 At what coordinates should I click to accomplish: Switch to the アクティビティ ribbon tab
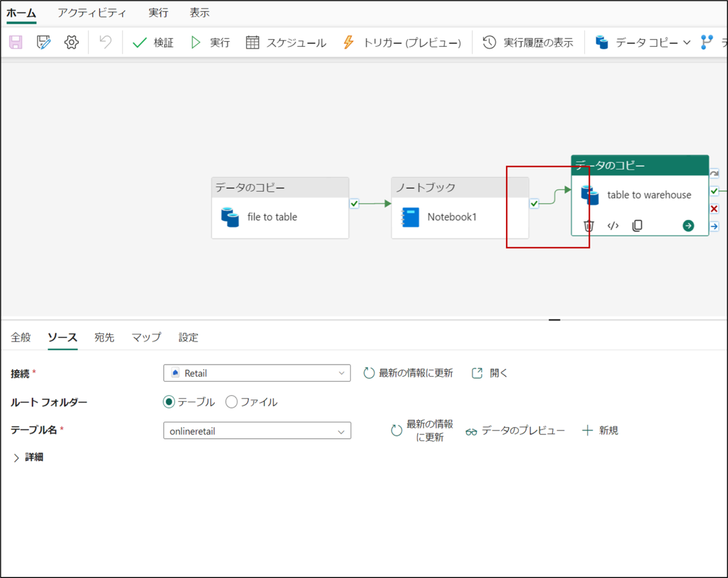(92, 13)
